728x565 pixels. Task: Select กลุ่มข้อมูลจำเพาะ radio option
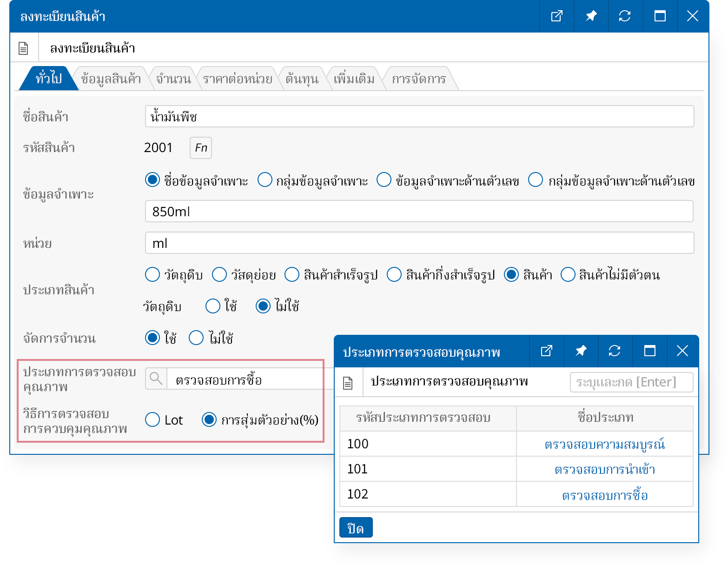(265, 180)
